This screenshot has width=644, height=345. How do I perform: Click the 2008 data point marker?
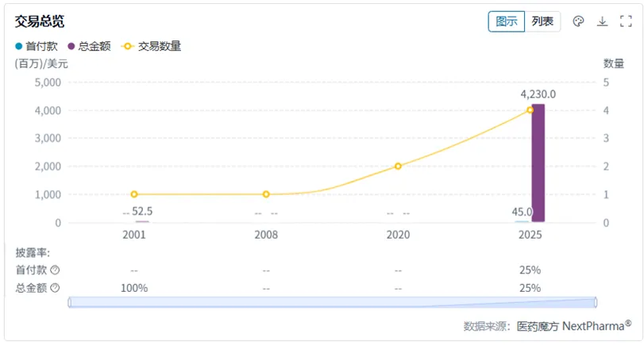pos(266,194)
